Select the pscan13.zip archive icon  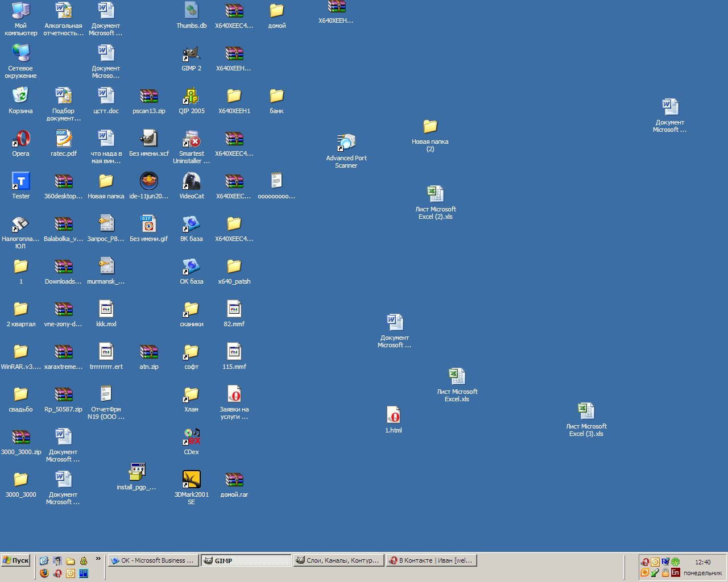pyautogui.click(x=149, y=97)
